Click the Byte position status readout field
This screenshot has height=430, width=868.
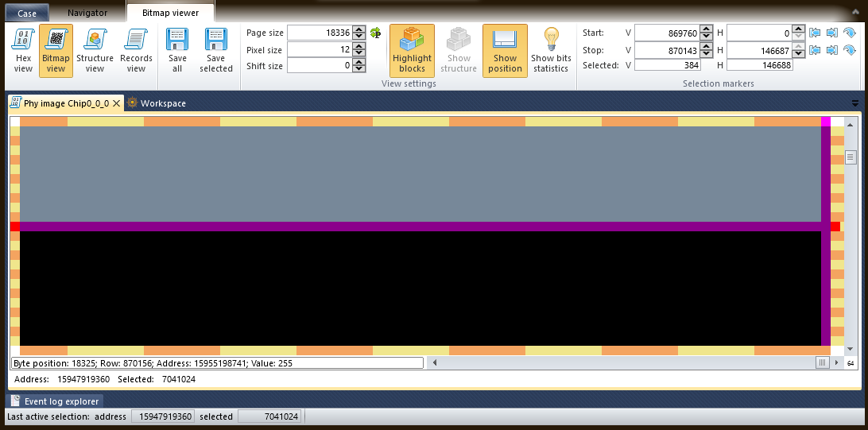point(218,363)
